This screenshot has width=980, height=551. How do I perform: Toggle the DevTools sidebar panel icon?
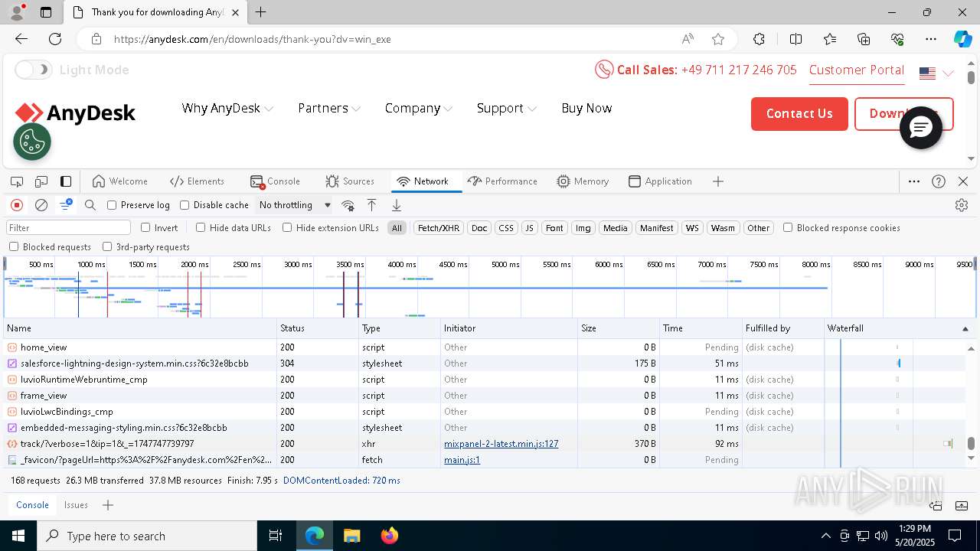click(66, 181)
